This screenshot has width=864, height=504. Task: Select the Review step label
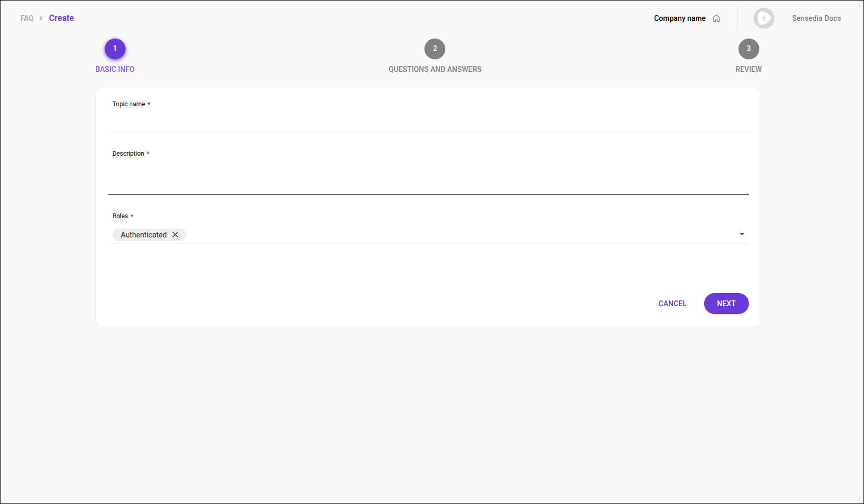[748, 69]
